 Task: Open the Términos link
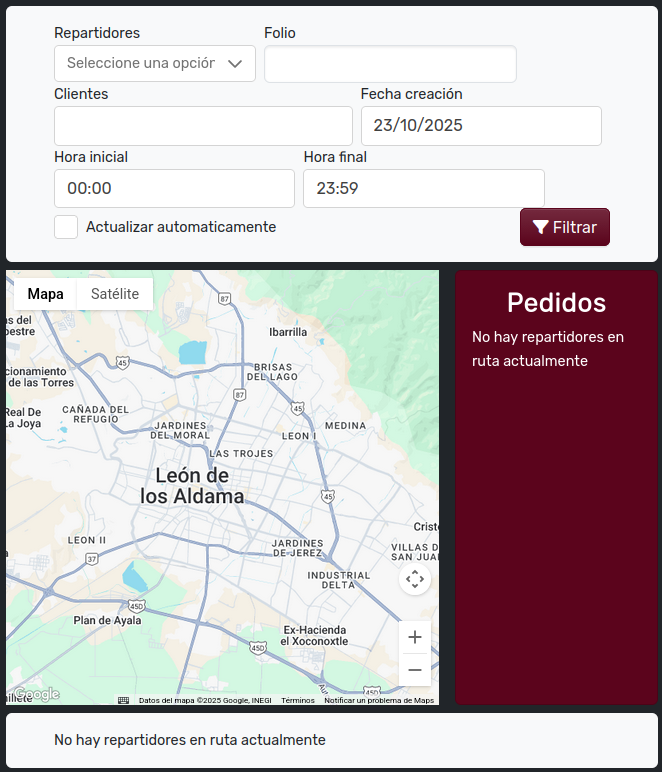pos(298,700)
